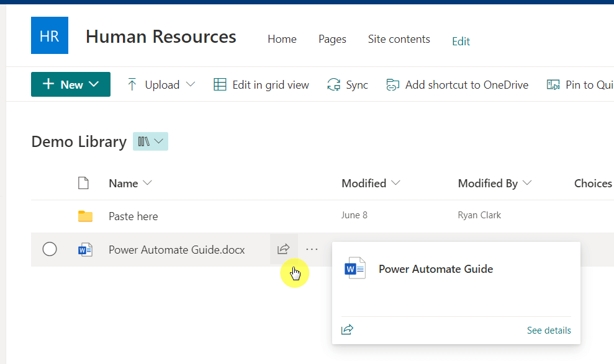Click the Paste here folder icon
This screenshot has height=364, width=614.
(86, 216)
